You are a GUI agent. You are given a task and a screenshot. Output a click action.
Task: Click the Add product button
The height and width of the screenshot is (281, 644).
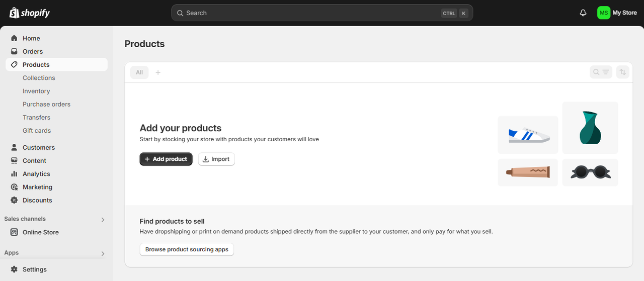coord(166,159)
